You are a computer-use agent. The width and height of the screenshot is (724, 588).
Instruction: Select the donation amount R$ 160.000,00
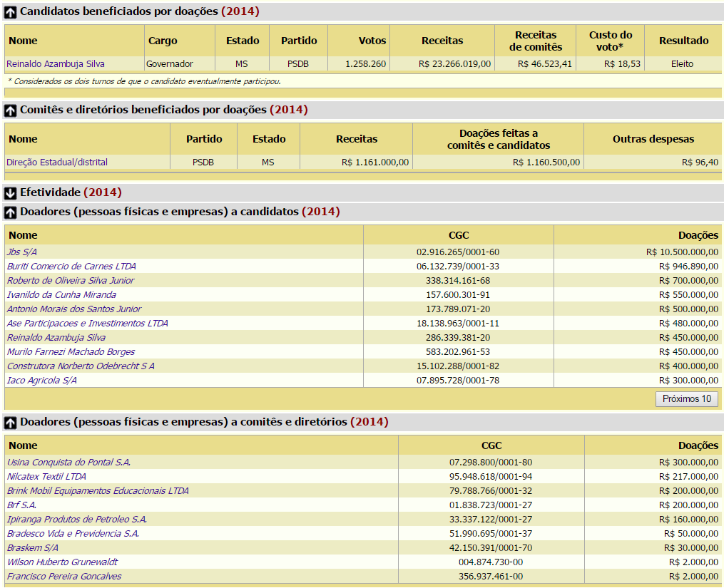(x=688, y=520)
